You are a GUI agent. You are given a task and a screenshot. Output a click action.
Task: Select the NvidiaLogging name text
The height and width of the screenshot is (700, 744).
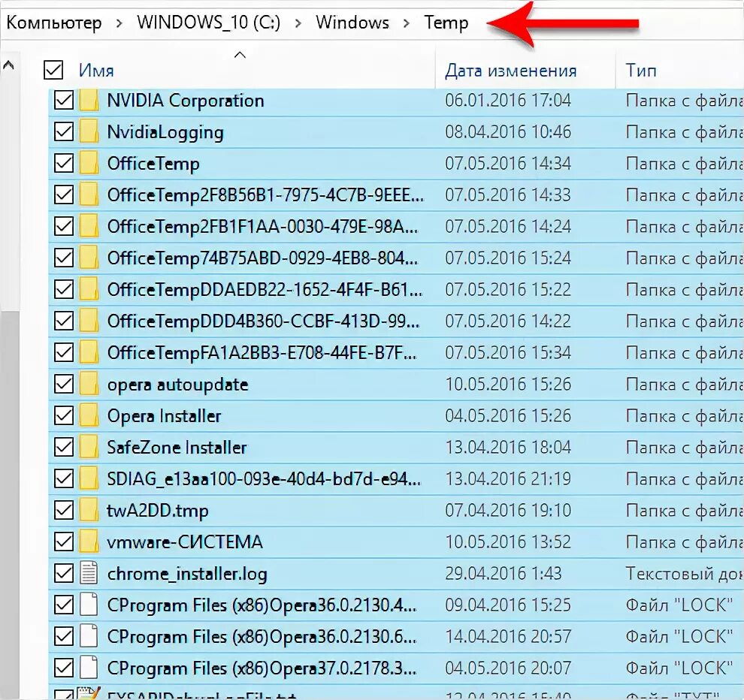165,132
